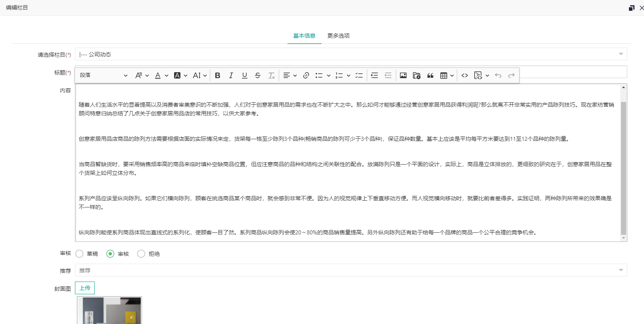Expand the font color options arrow

click(x=167, y=75)
